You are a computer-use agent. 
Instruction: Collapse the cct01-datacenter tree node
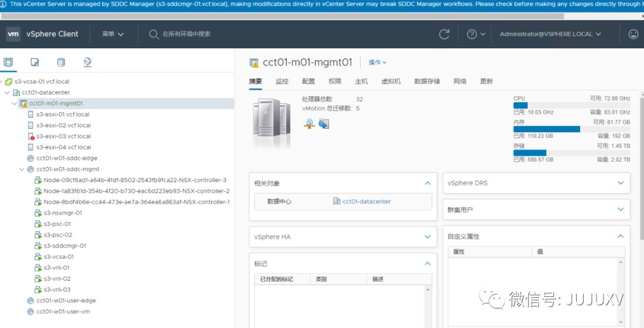[x=7, y=92]
